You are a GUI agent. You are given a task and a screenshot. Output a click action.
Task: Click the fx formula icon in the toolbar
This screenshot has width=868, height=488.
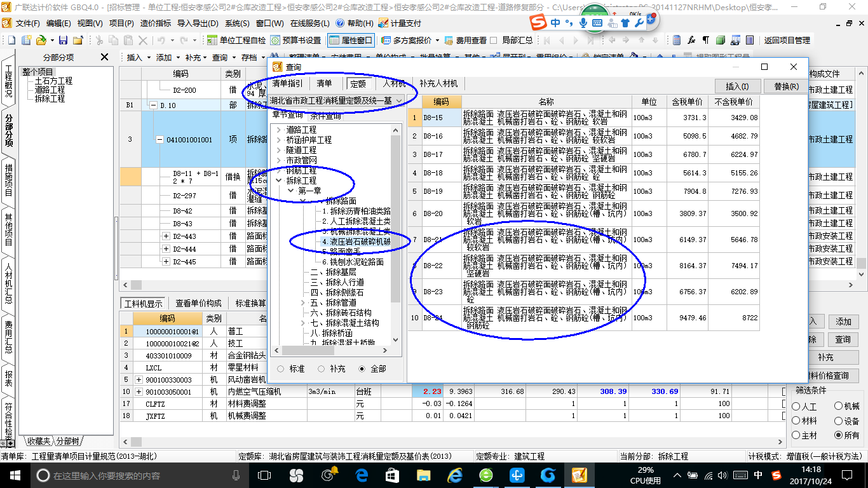point(692,40)
